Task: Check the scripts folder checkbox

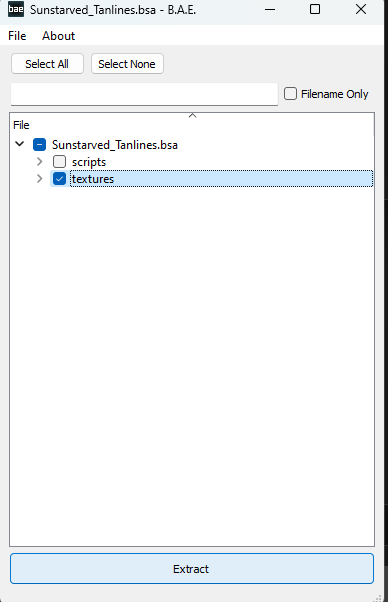Action: click(59, 162)
